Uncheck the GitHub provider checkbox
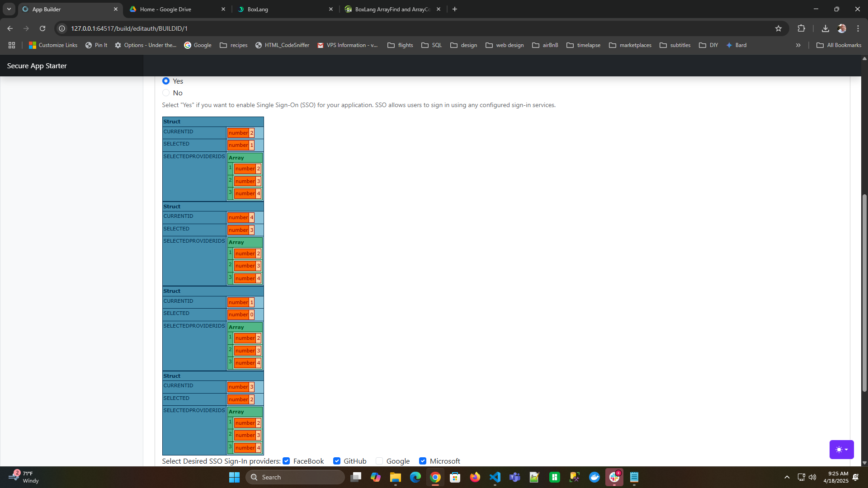This screenshot has height=488, width=868. click(337, 461)
